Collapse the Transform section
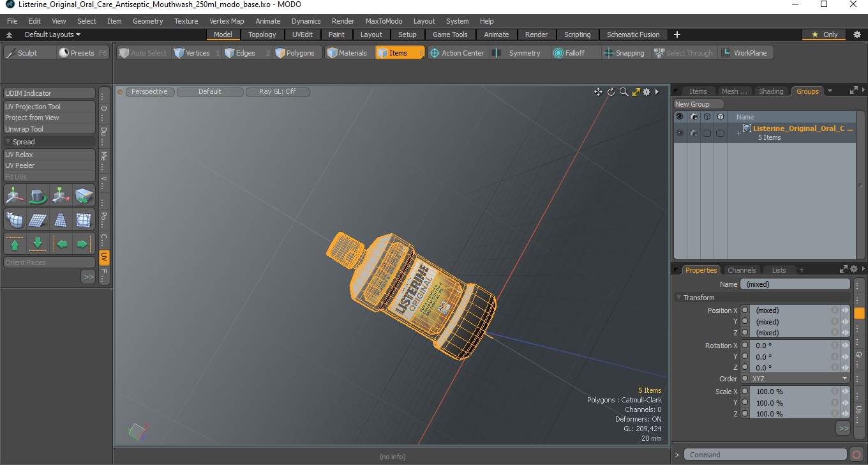The image size is (868, 465). pyautogui.click(x=678, y=298)
